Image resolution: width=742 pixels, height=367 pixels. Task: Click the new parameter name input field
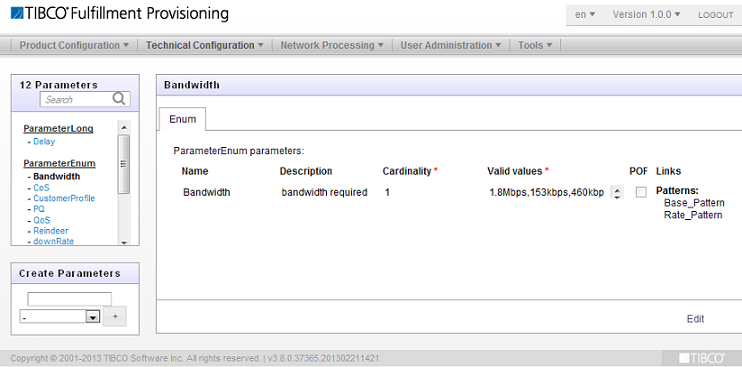pyautogui.click(x=70, y=299)
